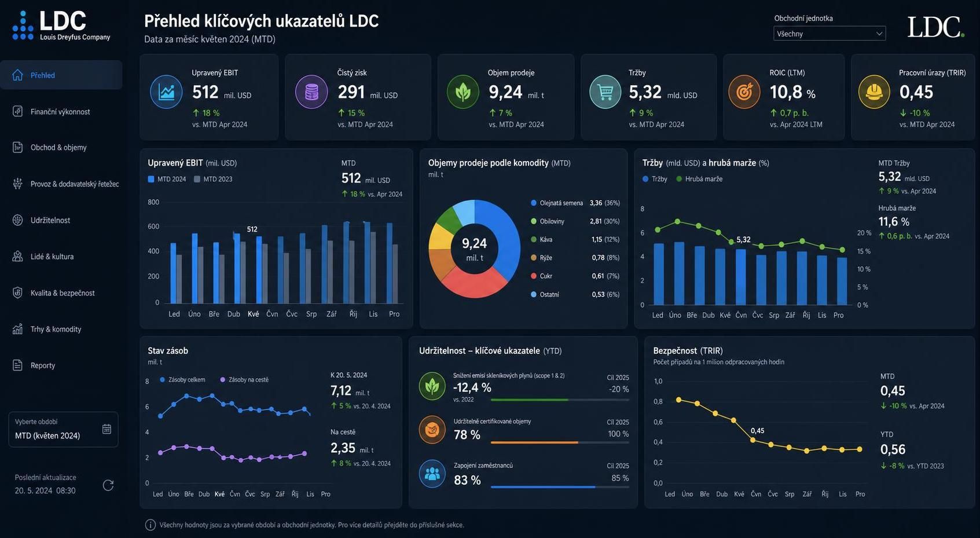Image resolution: width=980 pixels, height=538 pixels.
Task: Click the refresh icon next to last update
Action: [x=108, y=485]
